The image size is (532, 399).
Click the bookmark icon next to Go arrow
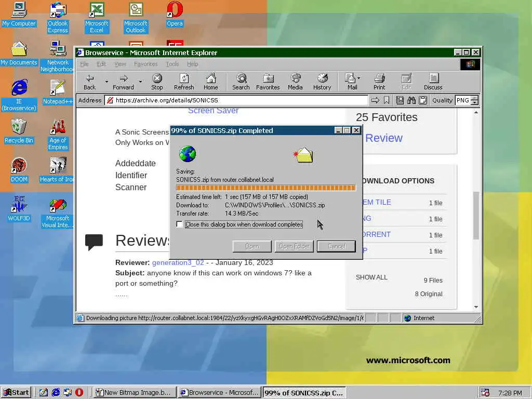pos(387,100)
